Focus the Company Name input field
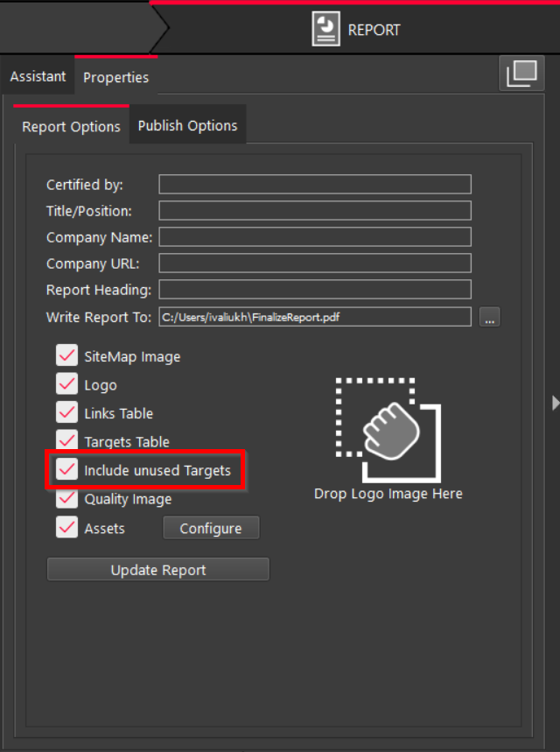Image resolution: width=560 pixels, height=752 pixels. [315, 237]
